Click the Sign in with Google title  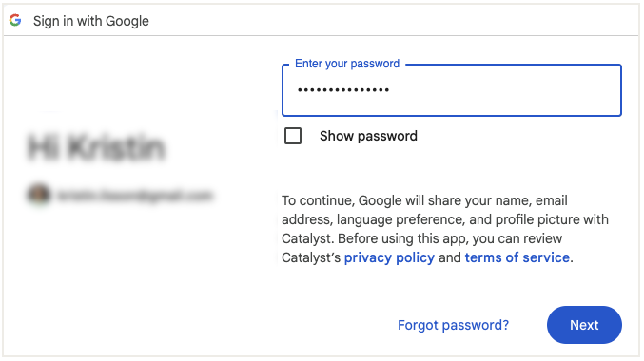point(91,21)
